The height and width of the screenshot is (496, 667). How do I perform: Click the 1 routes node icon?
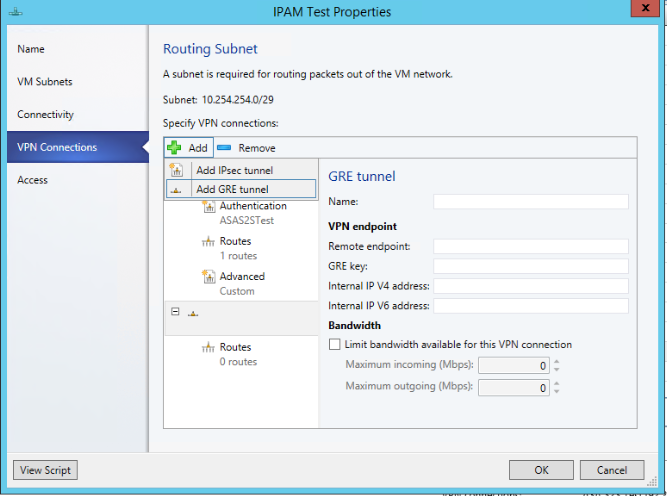pyautogui.click(x=209, y=242)
